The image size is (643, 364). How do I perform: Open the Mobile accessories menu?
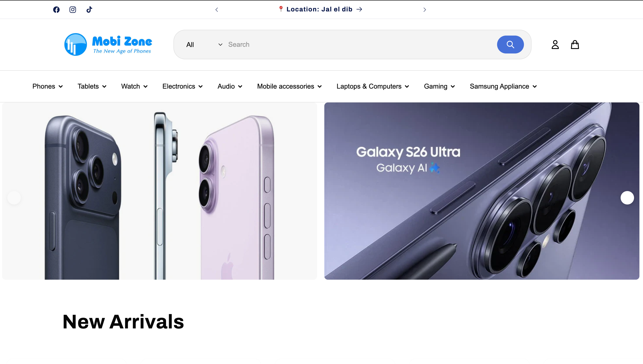click(x=289, y=86)
